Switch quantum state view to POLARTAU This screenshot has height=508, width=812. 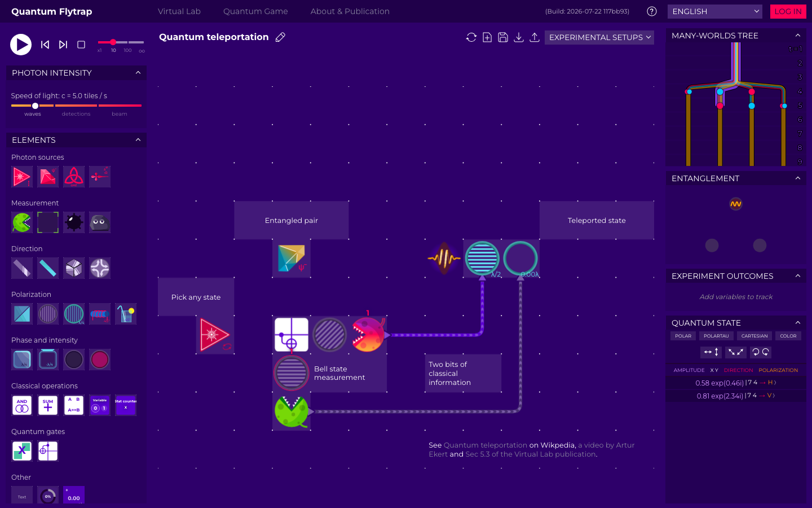point(716,336)
